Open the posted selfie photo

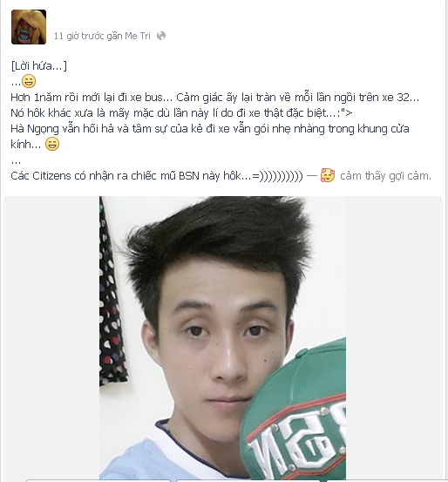(x=222, y=337)
